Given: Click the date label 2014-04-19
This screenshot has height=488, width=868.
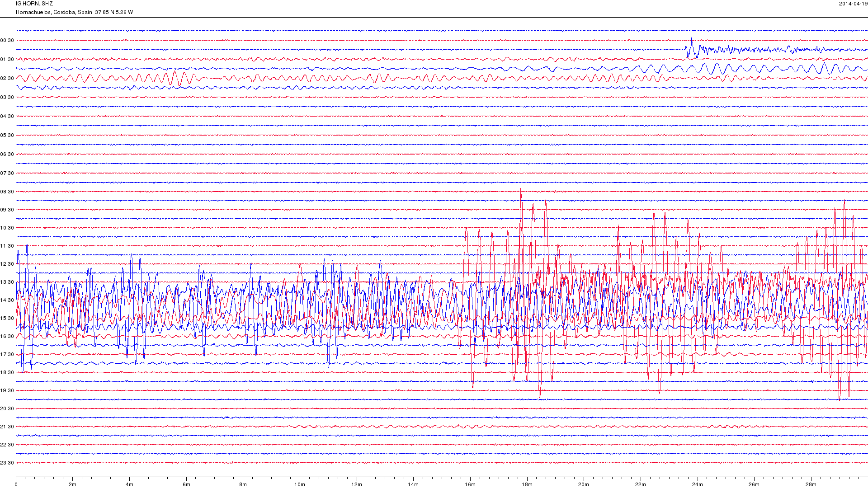Looking at the screenshot, I should [x=853, y=4].
